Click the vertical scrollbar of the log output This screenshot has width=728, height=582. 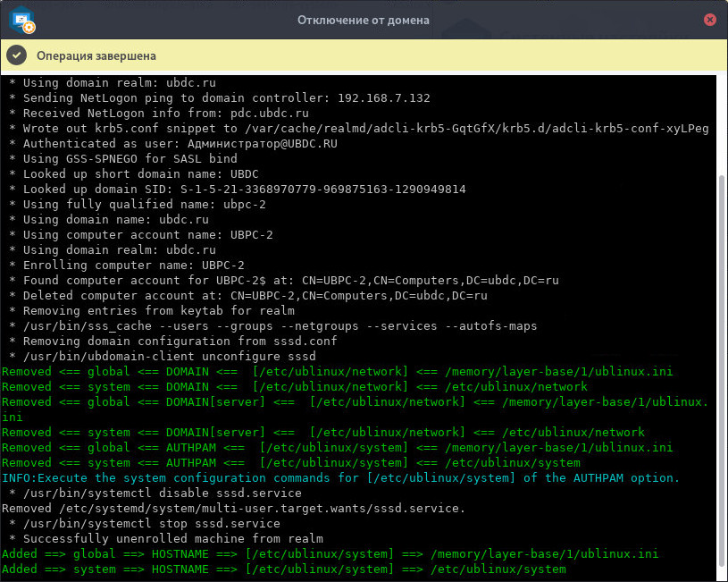coord(722,358)
